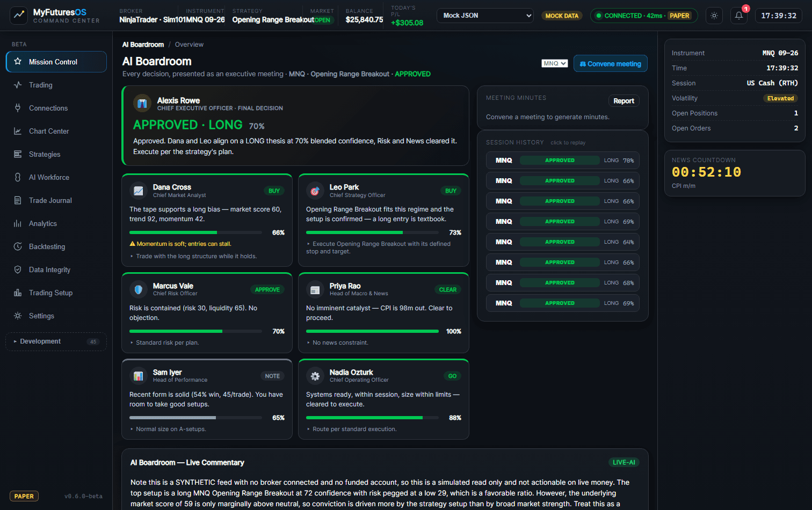Click the CONNECTED 42ms status pill

coord(644,16)
